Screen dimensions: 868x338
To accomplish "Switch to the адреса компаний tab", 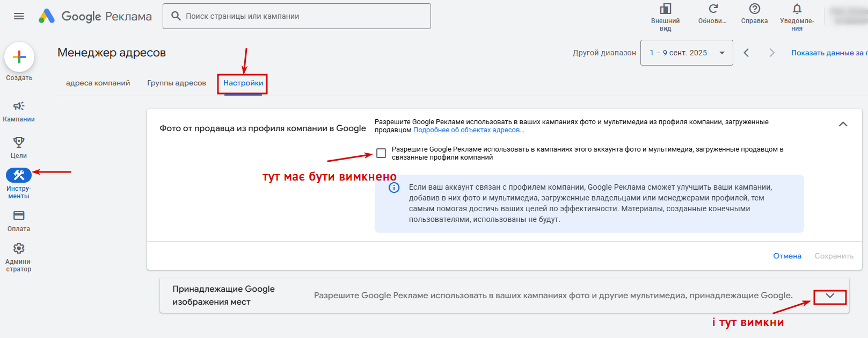I will pos(98,83).
